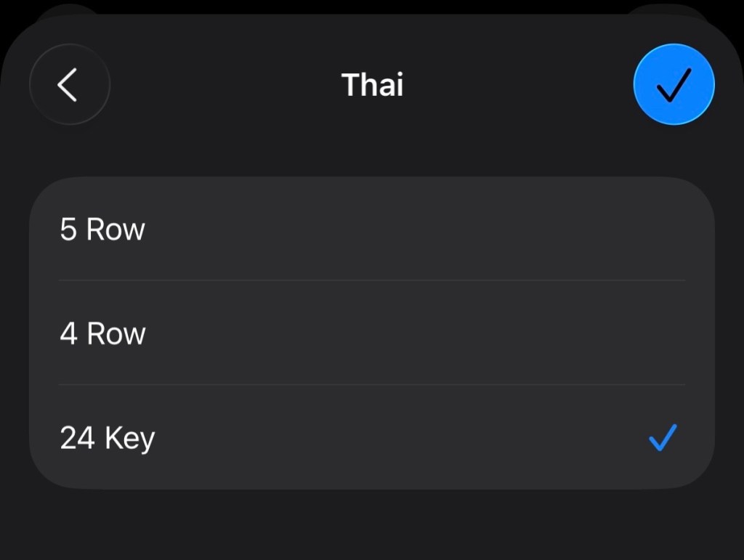Viewport: 744px width, 560px height.
Task: Switch the Thai keyboard to 4 Row
Action: (x=371, y=333)
